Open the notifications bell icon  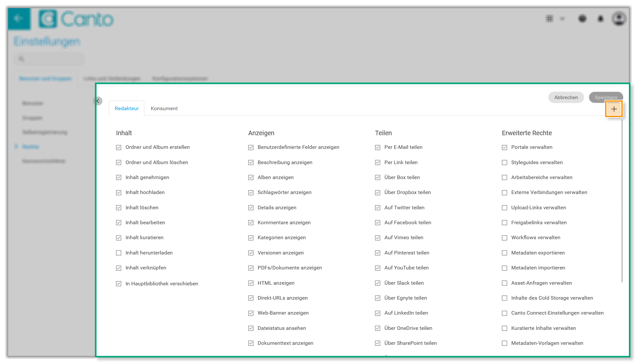pyautogui.click(x=601, y=19)
